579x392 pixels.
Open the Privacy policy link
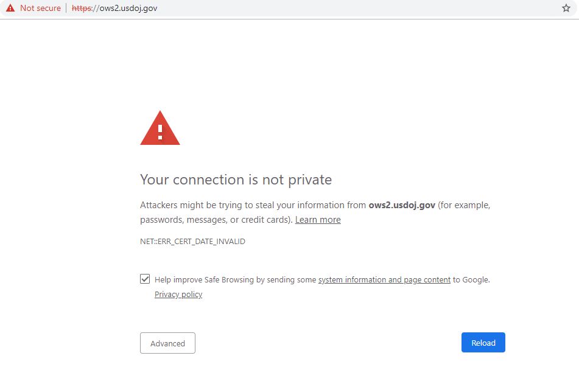(x=178, y=295)
